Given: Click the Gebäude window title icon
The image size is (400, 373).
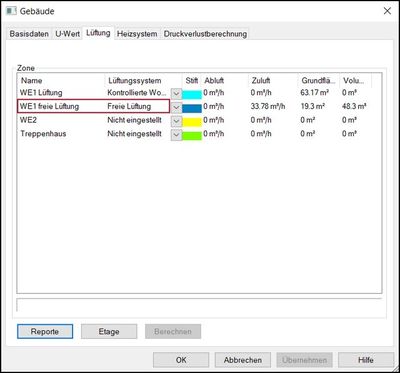Looking at the screenshot, I should pos(11,11).
